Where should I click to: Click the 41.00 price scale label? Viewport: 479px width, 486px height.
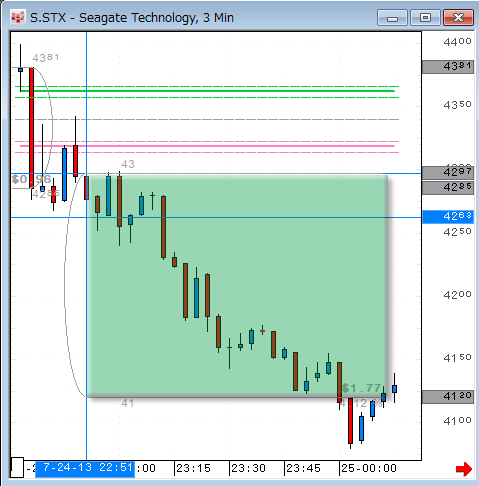[457, 421]
